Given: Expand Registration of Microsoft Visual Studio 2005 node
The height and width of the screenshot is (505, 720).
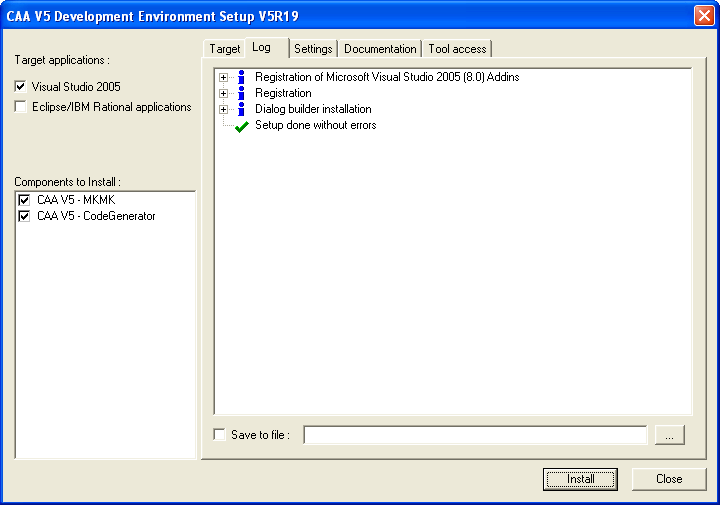Looking at the screenshot, I should coord(223,78).
